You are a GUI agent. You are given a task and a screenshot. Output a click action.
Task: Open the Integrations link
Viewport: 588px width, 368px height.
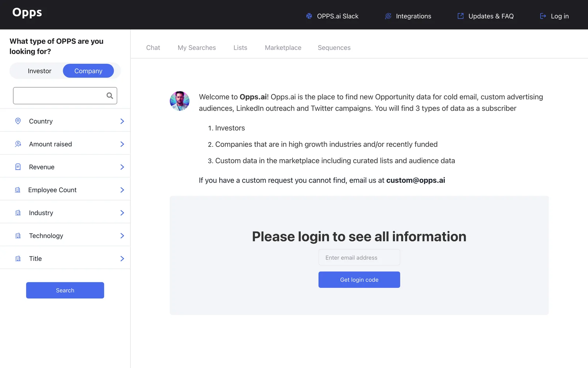(x=408, y=16)
